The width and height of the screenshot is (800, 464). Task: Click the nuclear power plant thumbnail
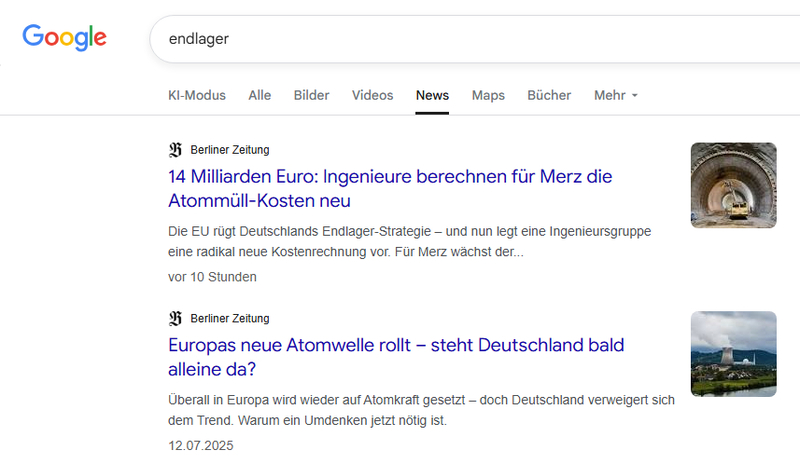[x=733, y=354]
